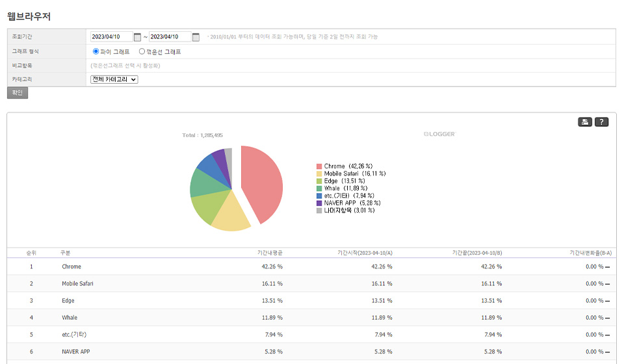Click the etc.(기타) blue legend swatch

click(x=319, y=196)
